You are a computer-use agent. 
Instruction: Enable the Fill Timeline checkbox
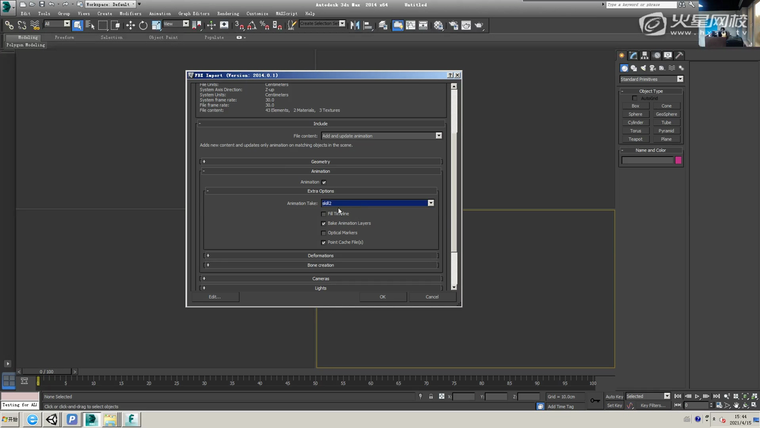coord(323,213)
